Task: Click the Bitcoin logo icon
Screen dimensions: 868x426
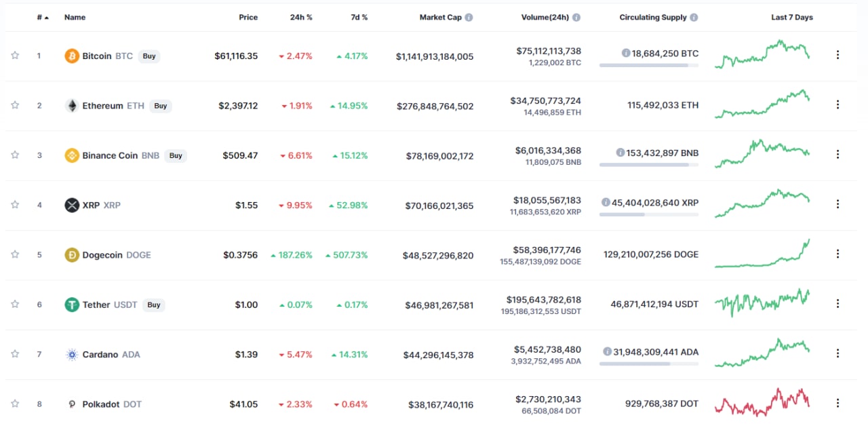Action: click(71, 56)
